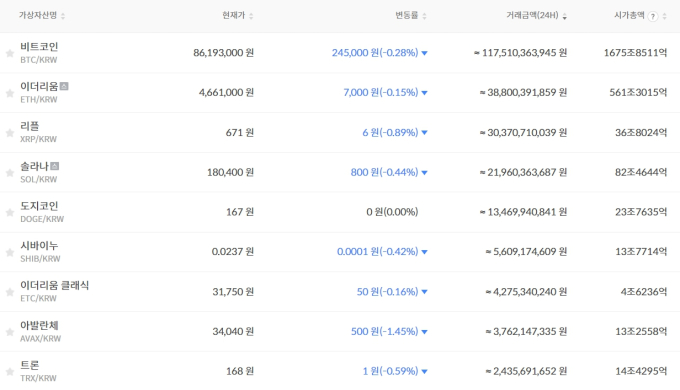
Task: Click the price 34,040 원
Action: coord(233,332)
